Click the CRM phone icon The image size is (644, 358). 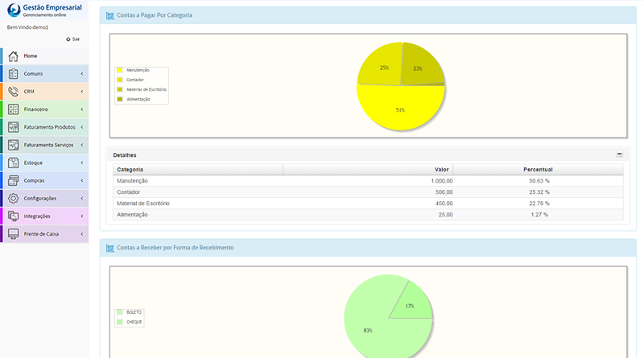click(13, 92)
